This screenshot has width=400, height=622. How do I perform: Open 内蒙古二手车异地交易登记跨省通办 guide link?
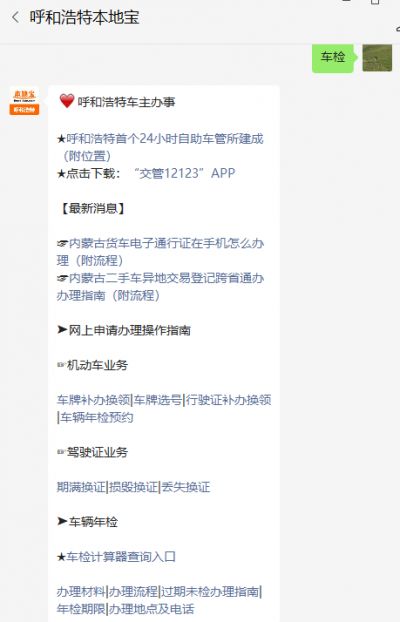coord(161,287)
